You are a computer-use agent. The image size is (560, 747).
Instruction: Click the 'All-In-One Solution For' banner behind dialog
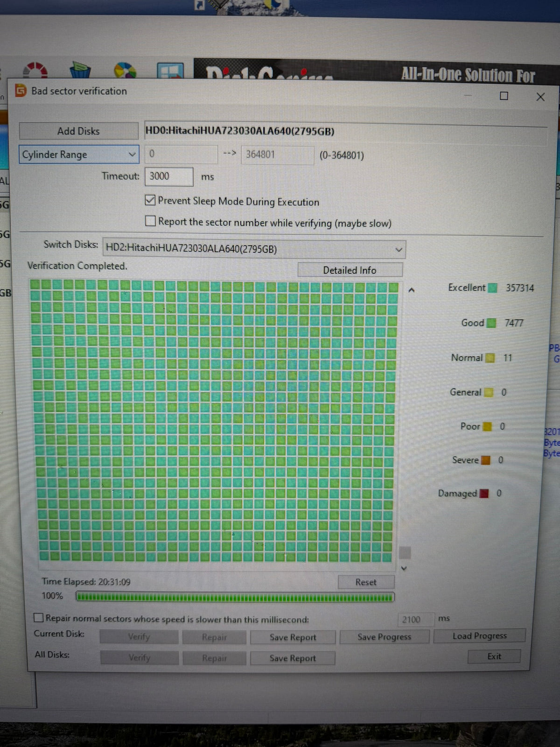[468, 74]
